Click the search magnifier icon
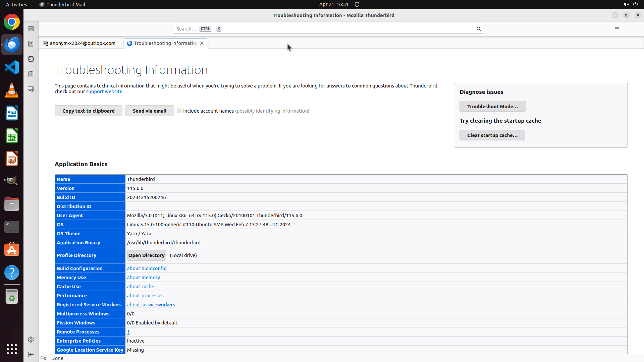The image size is (644, 362). pos(479,29)
